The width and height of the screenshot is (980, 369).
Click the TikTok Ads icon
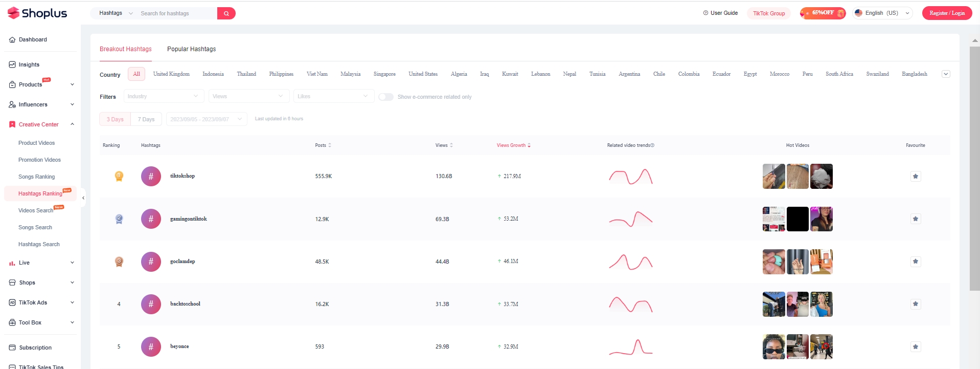click(12, 302)
